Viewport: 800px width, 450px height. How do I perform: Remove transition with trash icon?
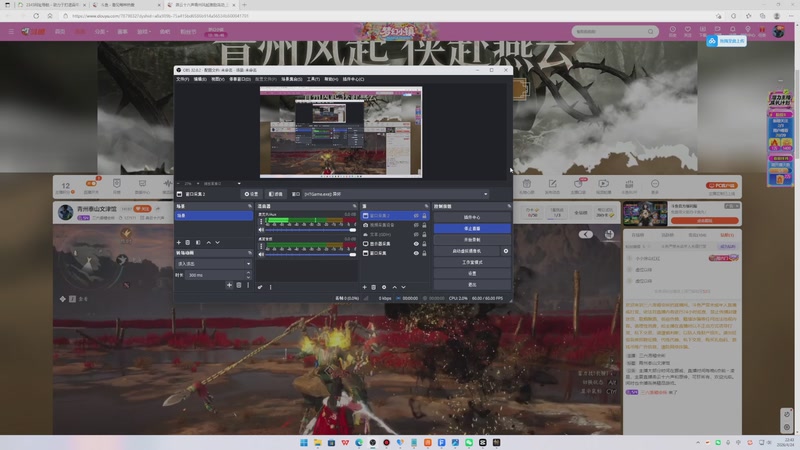click(x=239, y=285)
